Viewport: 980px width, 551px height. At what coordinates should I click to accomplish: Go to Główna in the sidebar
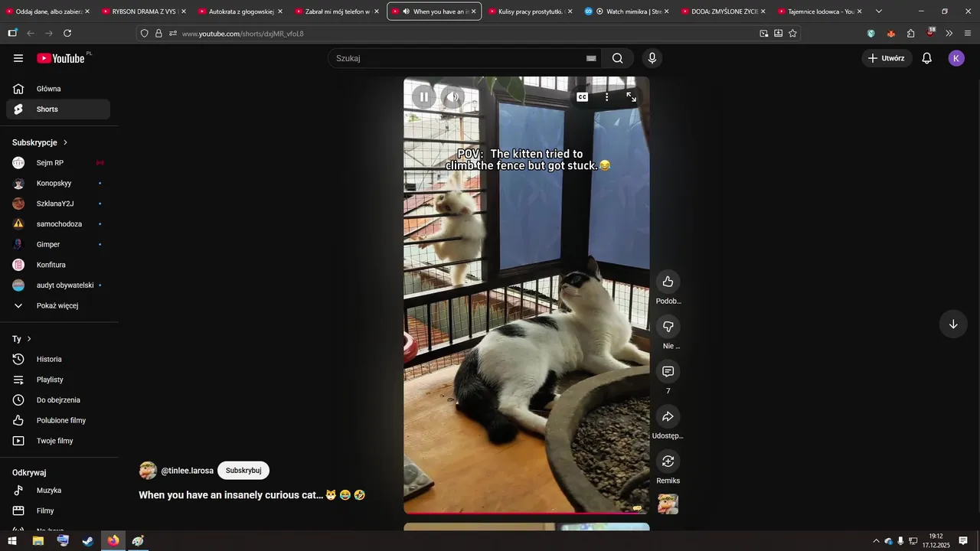coord(58,89)
